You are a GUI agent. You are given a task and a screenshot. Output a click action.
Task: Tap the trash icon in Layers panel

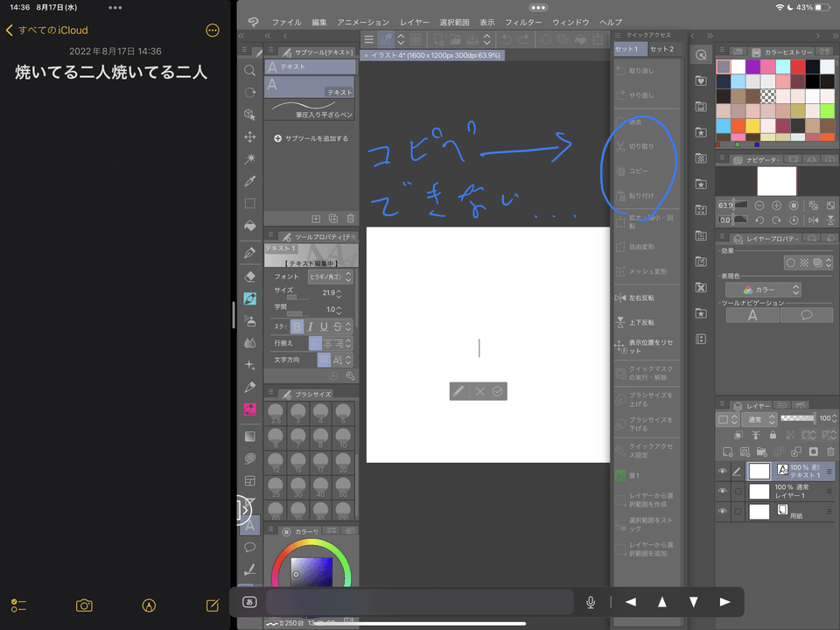tap(830, 451)
